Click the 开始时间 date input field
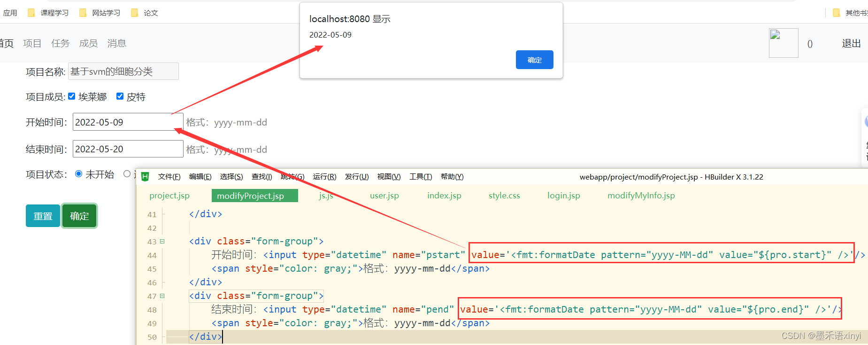The image size is (868, 345). [128, 122]
